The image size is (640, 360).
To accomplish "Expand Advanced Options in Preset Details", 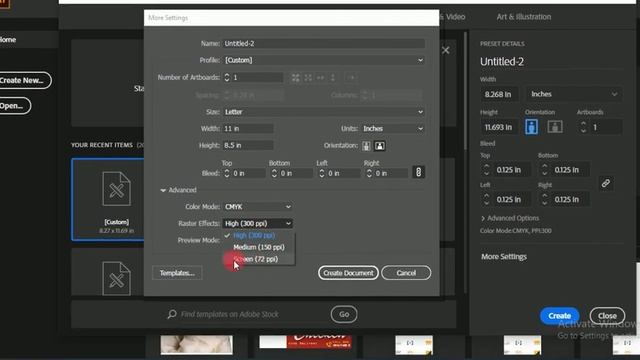I will [510, 218].
